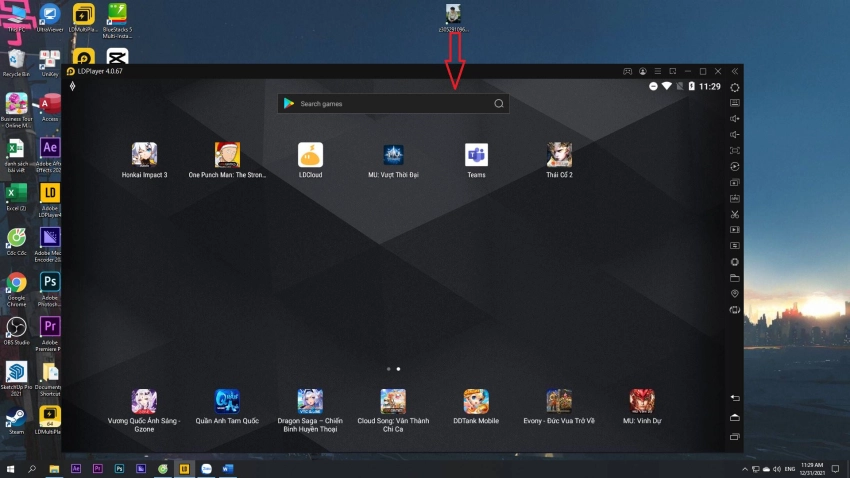850x478 pixels.
Task: Click the scissors screenshot icon
Action: coord(735,214)
